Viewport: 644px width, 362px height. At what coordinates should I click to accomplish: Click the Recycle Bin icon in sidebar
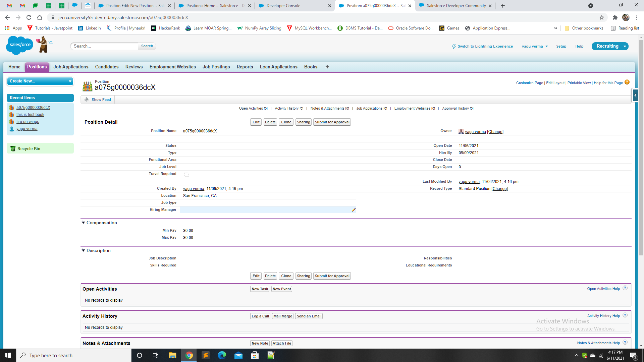[x=13, y=149]
